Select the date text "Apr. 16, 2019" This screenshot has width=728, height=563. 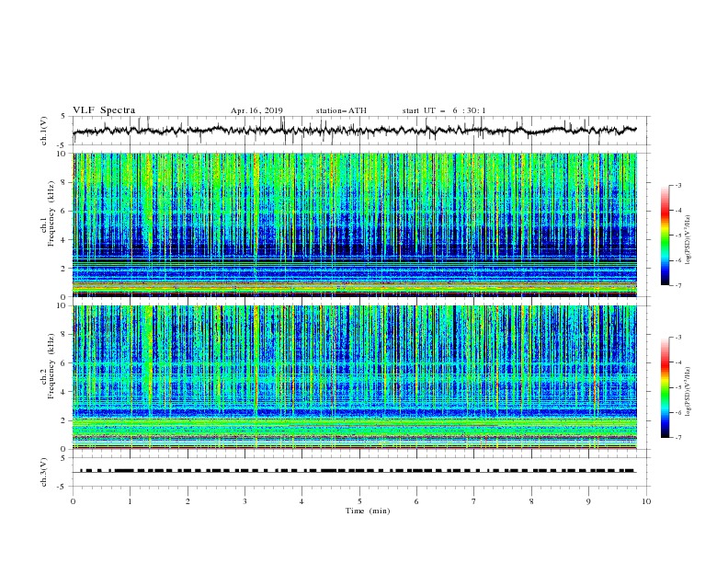pyautogui.click(x=256, y=110)
